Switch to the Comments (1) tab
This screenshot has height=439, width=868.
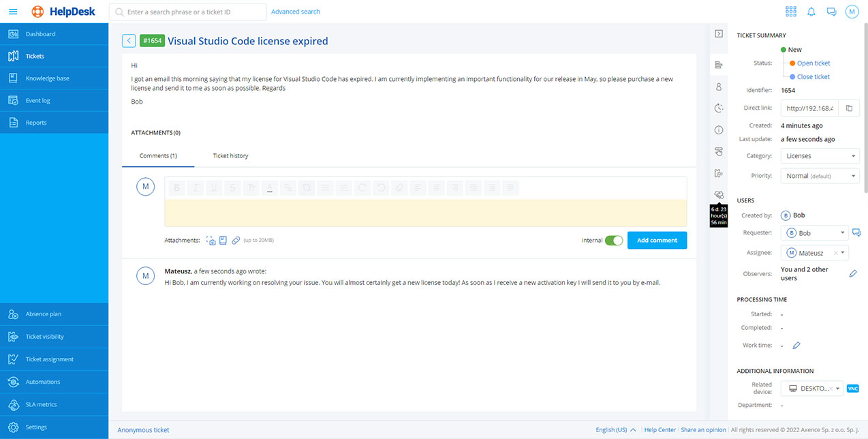tap(158, 156)
